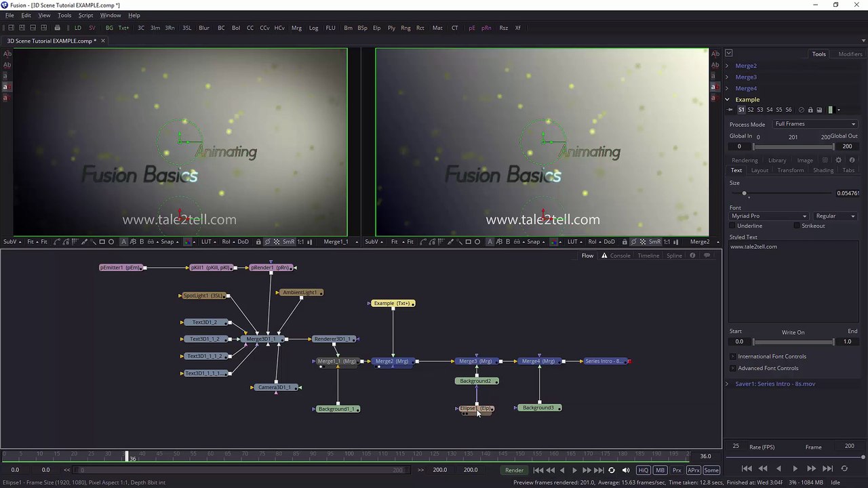Add a Brightness Contrast tool (BC)
The image size is (868, 488).
click(x=221, y=28)
